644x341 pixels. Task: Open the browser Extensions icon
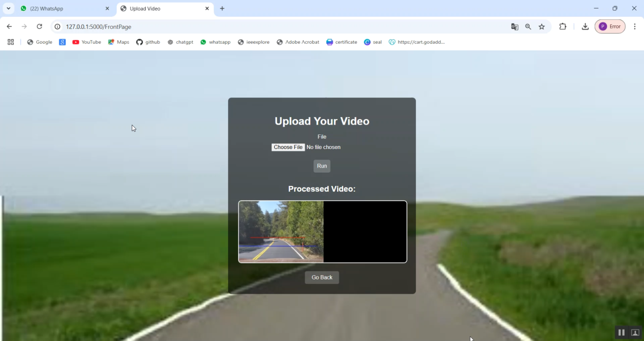[x=562, y=26]
